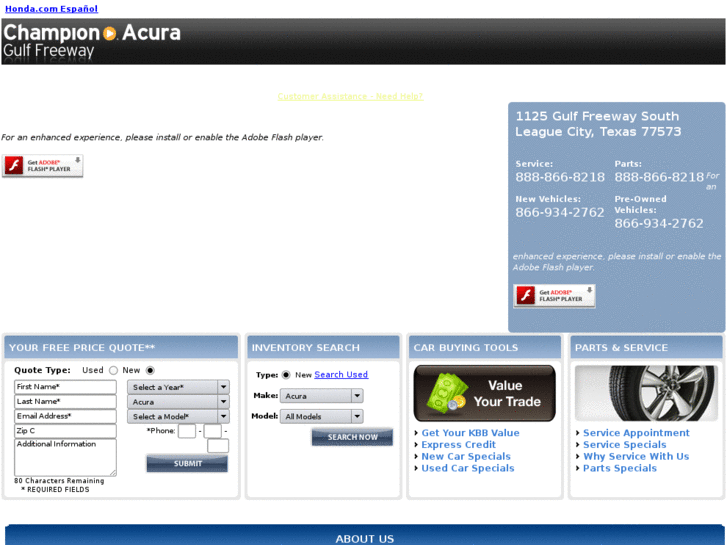Click the Additional Information text area
Image resolution: width=727 pixels, height=545 pixels.
(x=65, y=457)
